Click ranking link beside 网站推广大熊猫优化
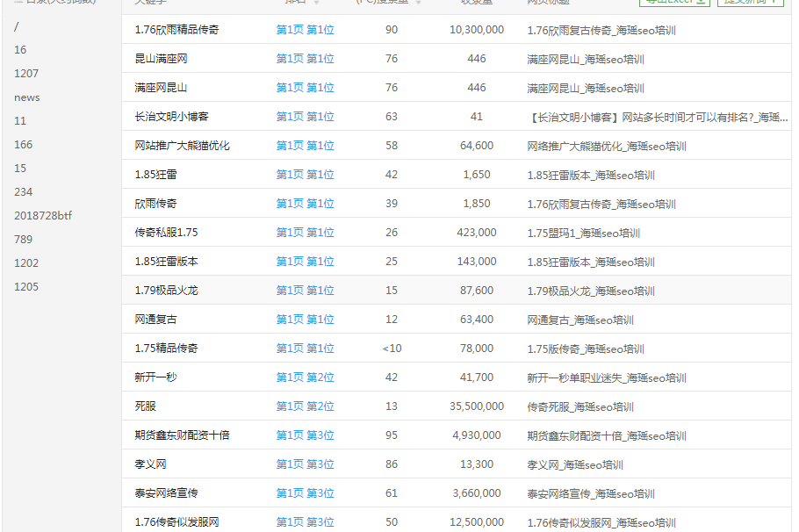Screen dimensions: 799x532 click(306, 146)
